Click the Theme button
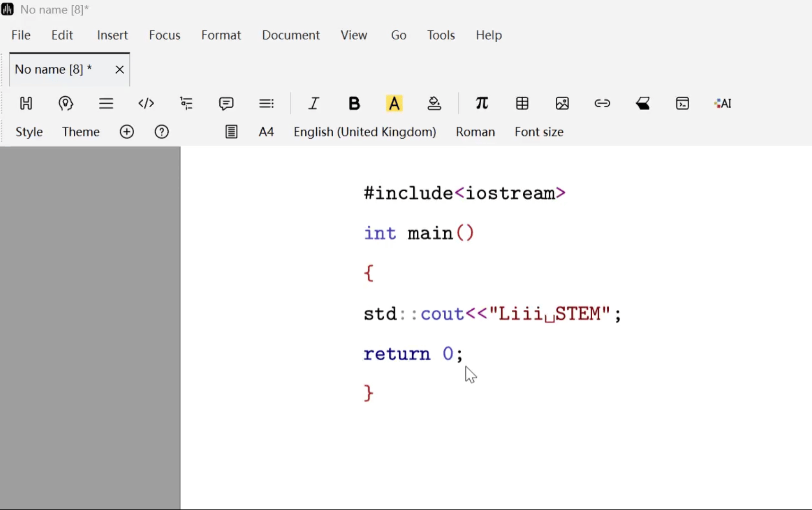The height and width of the screenshot is (510, 812). click(x=81, y=132)
